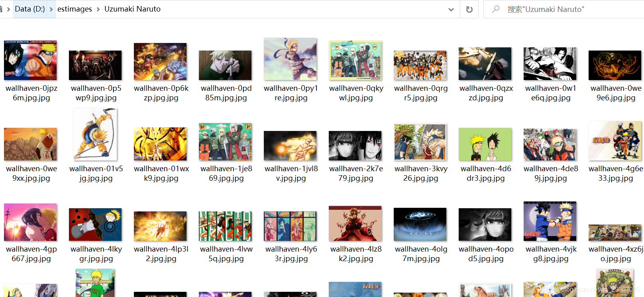Select thumbnail wallhaven-4opod5.jpg.jpg
Screen dimensions: 644x297
485,225
